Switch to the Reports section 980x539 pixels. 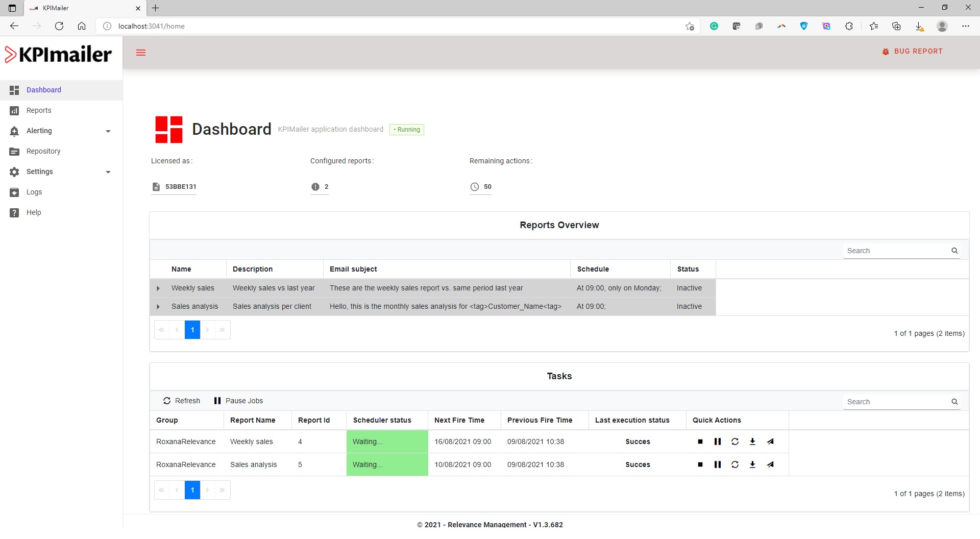[x=38, y=110]
